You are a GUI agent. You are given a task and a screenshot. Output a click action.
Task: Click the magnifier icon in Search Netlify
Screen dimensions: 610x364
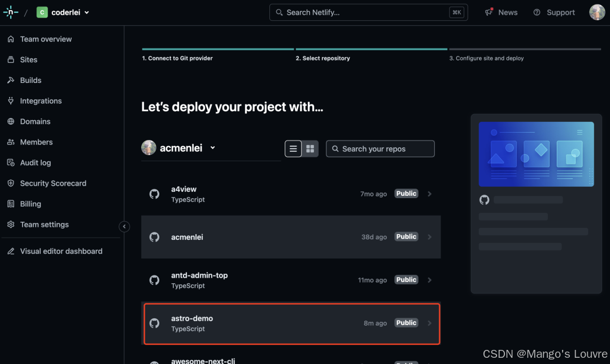[x=279, y=12]
